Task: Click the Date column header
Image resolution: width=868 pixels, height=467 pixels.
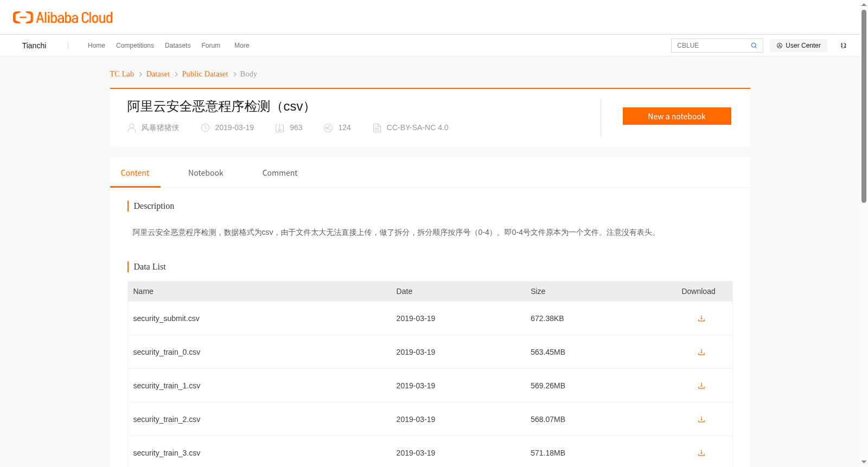Action: point(404,291)
